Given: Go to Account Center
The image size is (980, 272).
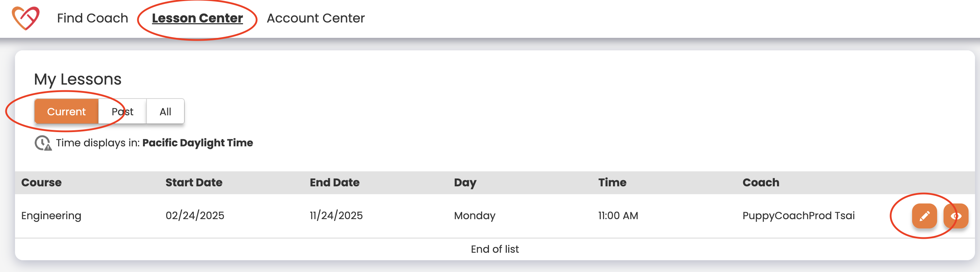Looking at the screenshot, I should pyautogui.click(x=315, y=18).
